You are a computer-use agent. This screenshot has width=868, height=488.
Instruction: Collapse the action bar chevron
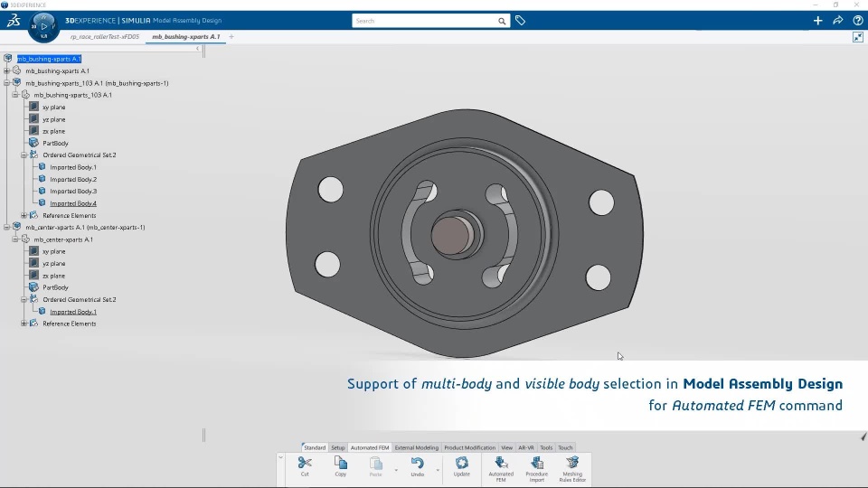pos(280,457)
